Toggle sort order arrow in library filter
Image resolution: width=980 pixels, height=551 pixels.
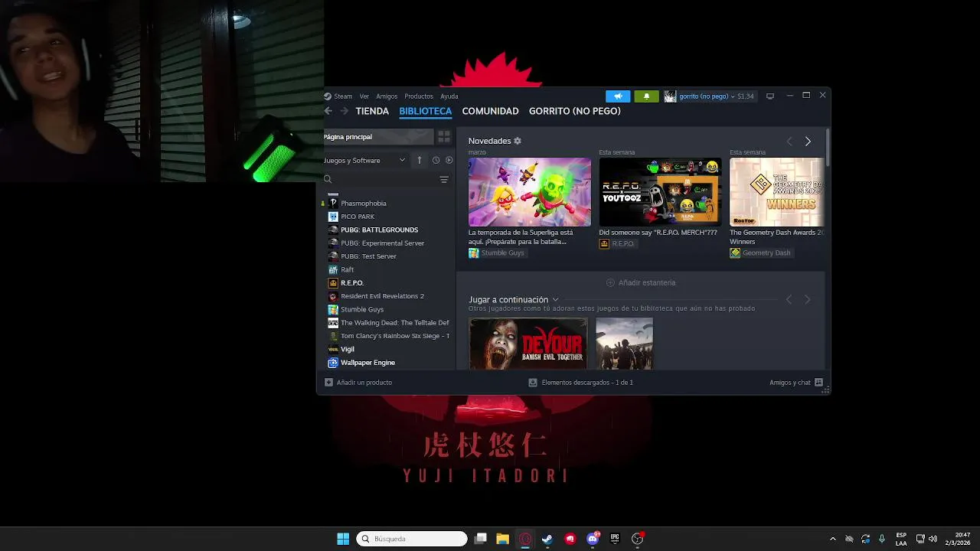(x=420, y=160)
